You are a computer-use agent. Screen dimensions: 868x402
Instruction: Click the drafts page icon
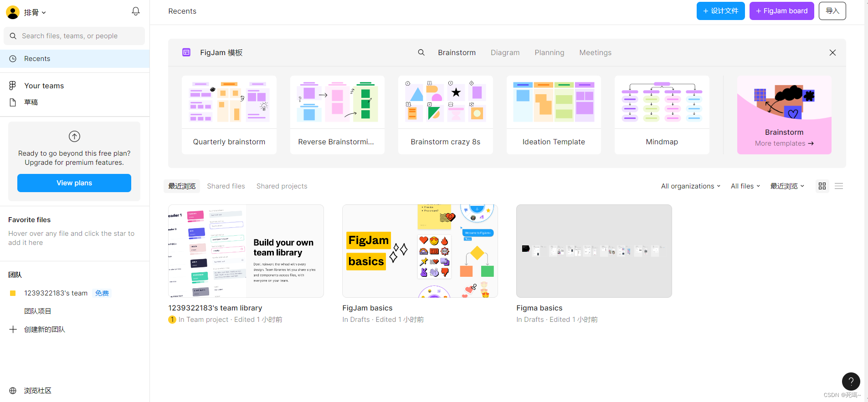coord(13,102)
